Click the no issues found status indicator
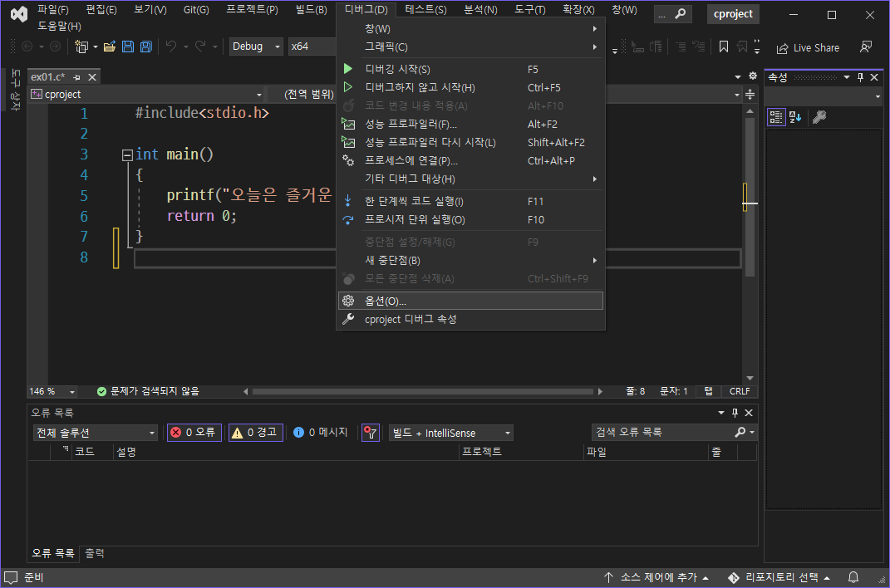Image resolution: width=890 pixels, height=588 pixels. pos(148,391)
